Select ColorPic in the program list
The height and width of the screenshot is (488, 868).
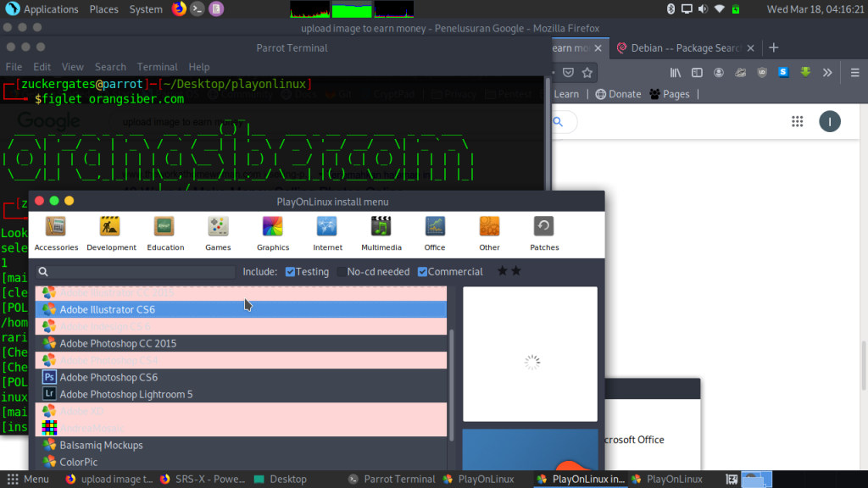(241, 462)
